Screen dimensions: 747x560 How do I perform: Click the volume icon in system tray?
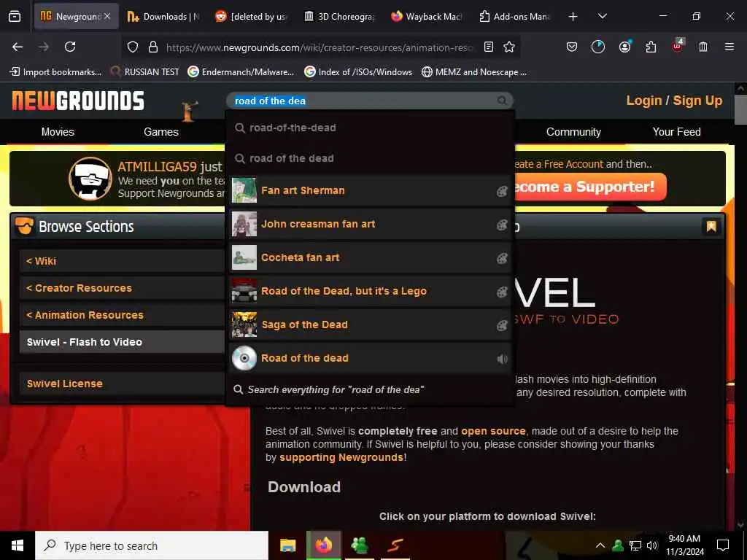(x=651, y=545)
